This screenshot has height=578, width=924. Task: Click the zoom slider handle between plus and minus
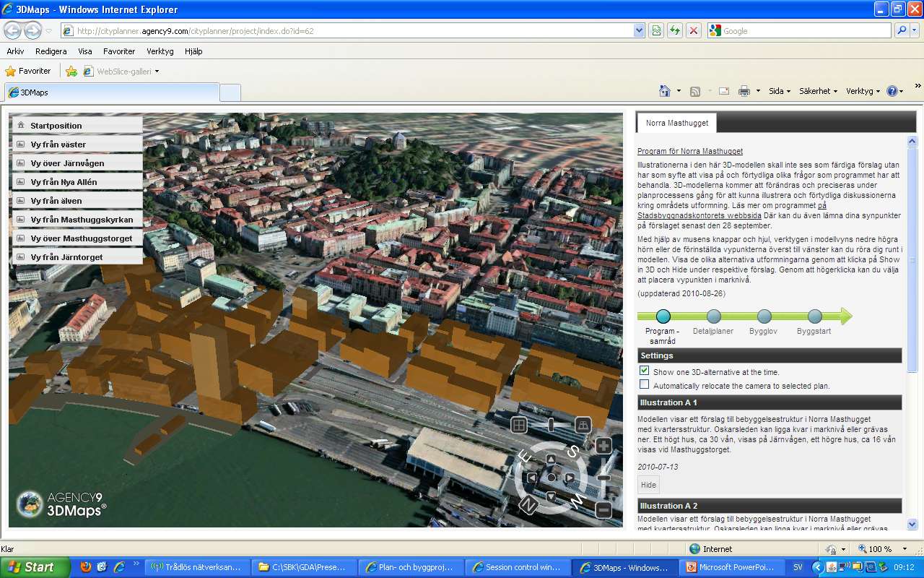[603, 478]
